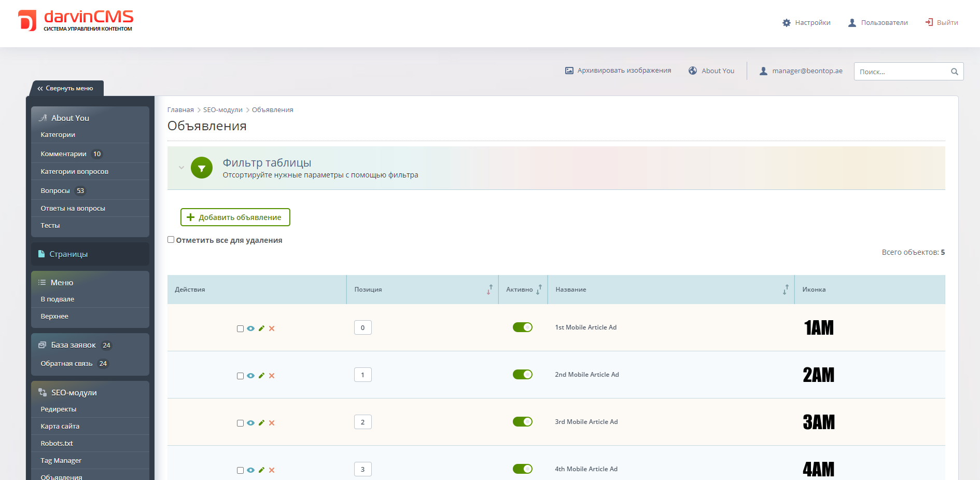The width and height of the screenshot is (980, 480).
Task: Click the 'Добавить объявление' button
Action: point(235,217)
